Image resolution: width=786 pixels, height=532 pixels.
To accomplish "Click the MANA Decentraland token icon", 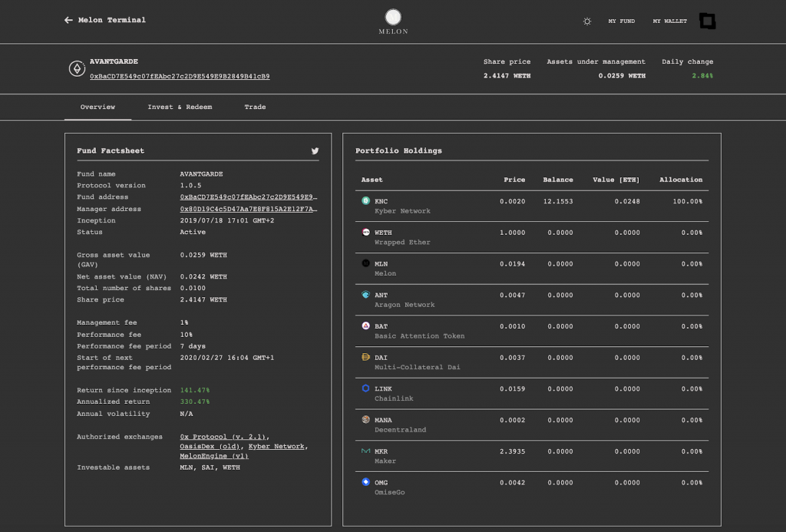I will tap(366, 420).
